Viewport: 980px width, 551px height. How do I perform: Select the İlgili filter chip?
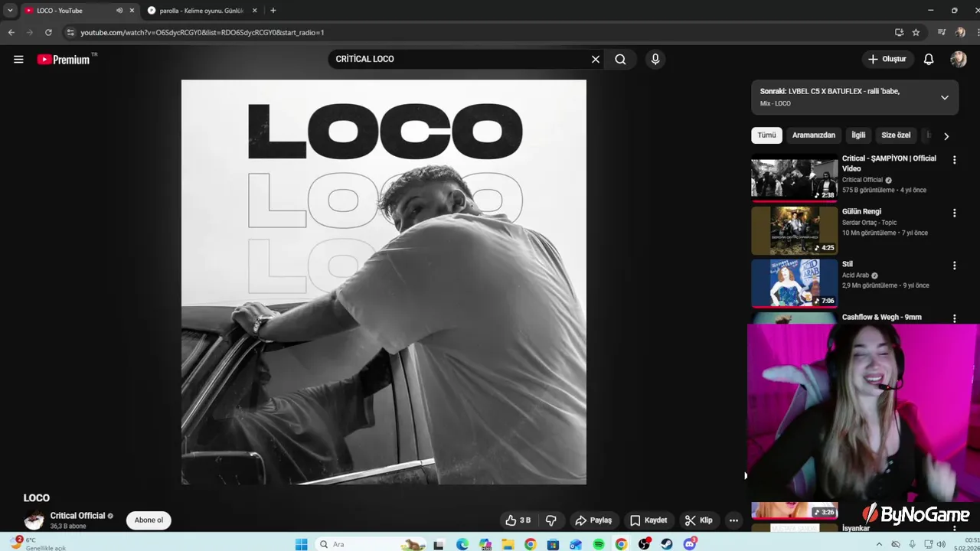[x=858, y=135]
